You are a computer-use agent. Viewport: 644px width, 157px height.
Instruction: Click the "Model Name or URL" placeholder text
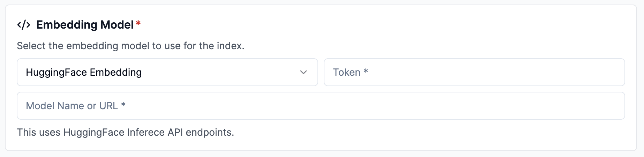click(x=72, y=106)
